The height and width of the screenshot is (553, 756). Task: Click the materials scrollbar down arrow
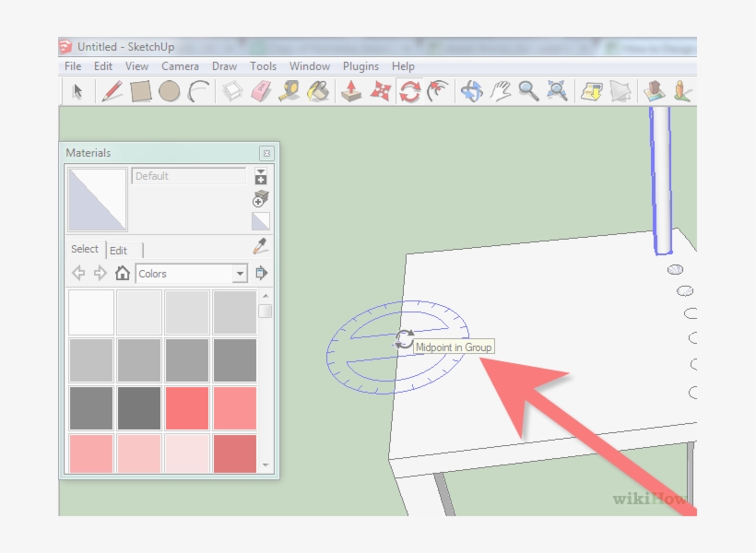(266, 465)
